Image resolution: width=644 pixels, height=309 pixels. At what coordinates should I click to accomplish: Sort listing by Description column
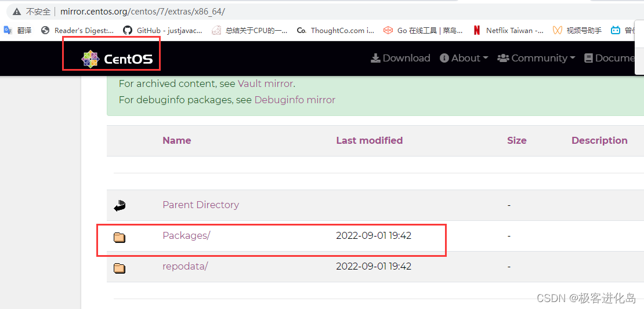click(599, 140)
